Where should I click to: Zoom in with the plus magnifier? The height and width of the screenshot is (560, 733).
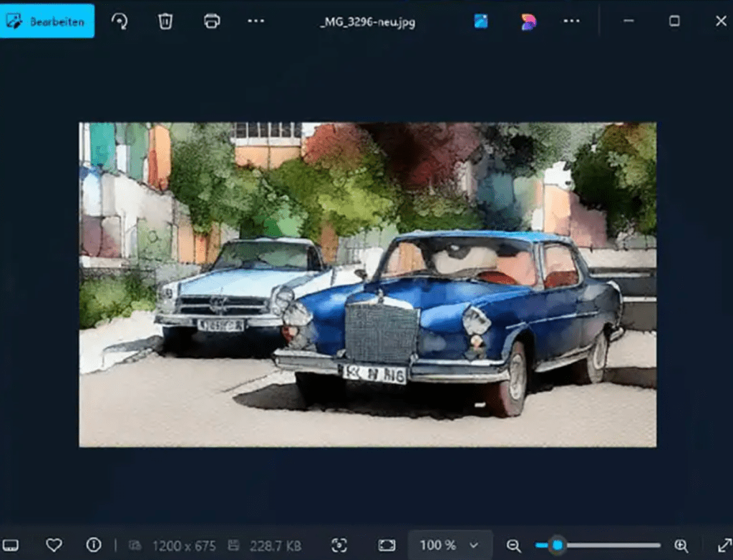tap(681, 546)
